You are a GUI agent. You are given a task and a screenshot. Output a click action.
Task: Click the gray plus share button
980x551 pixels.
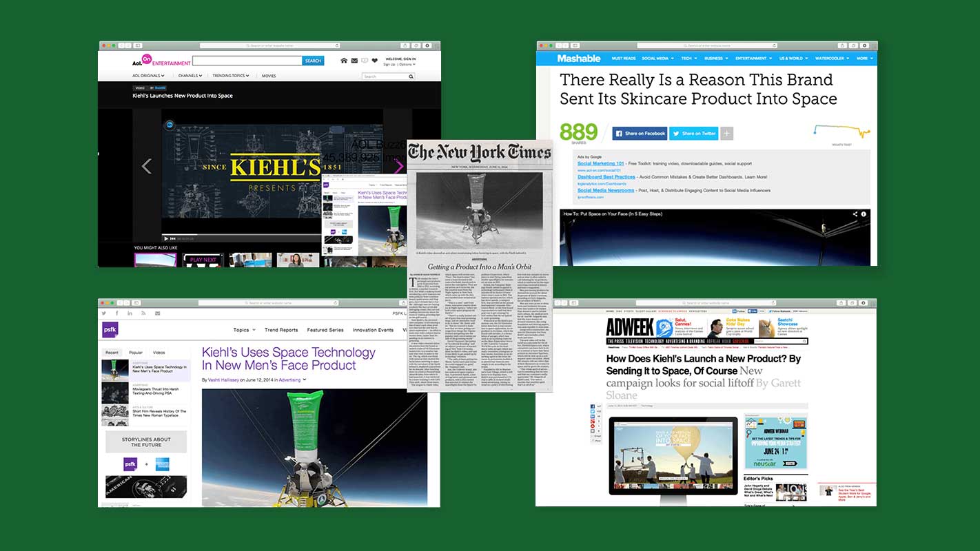pyautogui.click(x=727, y=133)
